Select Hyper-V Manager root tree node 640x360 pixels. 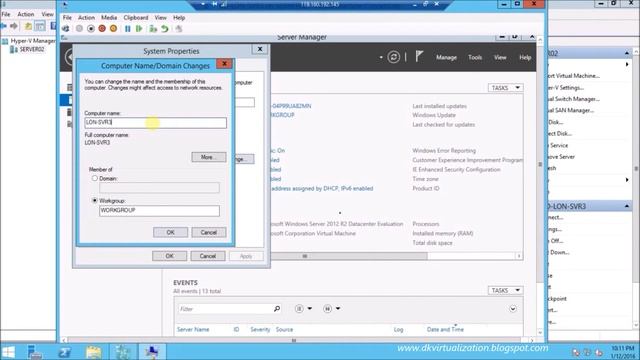point(32,41)
